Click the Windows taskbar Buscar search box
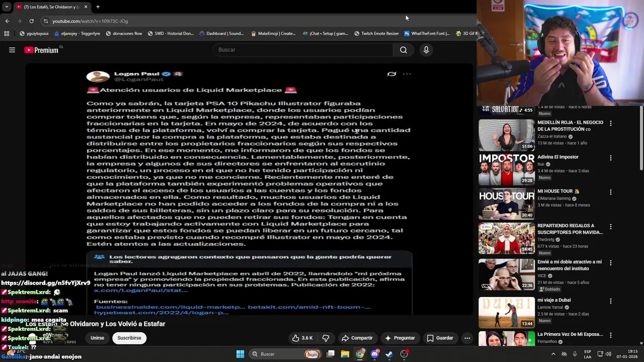Image resolution: width=644 pixels, height=362 pixels. coord(285,354)
